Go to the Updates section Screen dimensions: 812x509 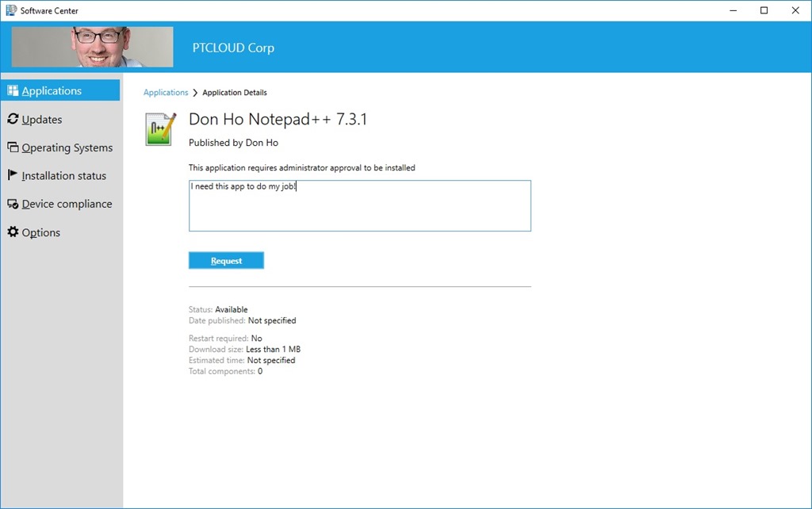point(60,119)
